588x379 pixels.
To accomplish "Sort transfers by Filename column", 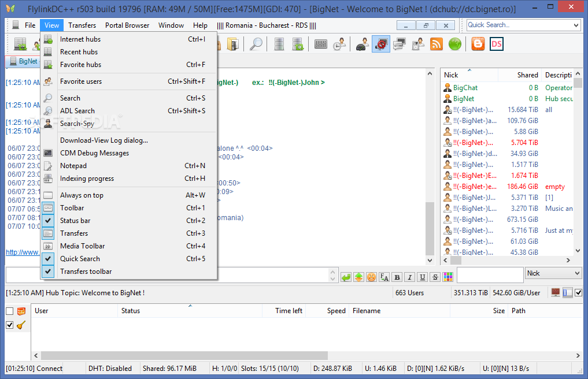I will click(400, 311).
